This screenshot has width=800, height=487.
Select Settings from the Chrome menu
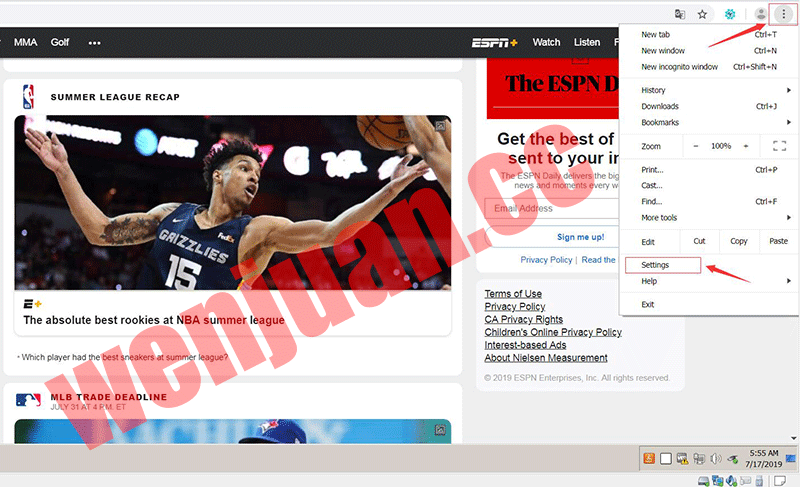click(x=656, y=265)
